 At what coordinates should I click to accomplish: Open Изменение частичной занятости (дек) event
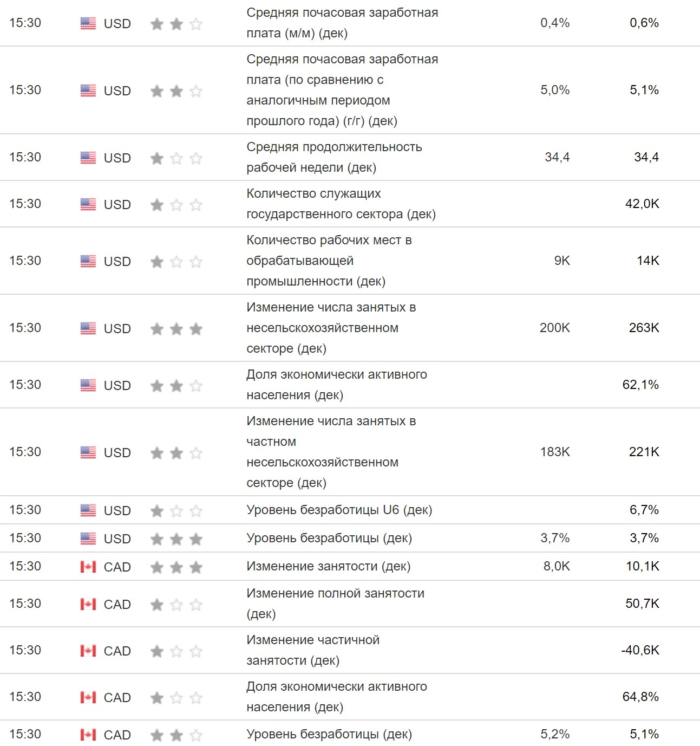coord(313,650)
